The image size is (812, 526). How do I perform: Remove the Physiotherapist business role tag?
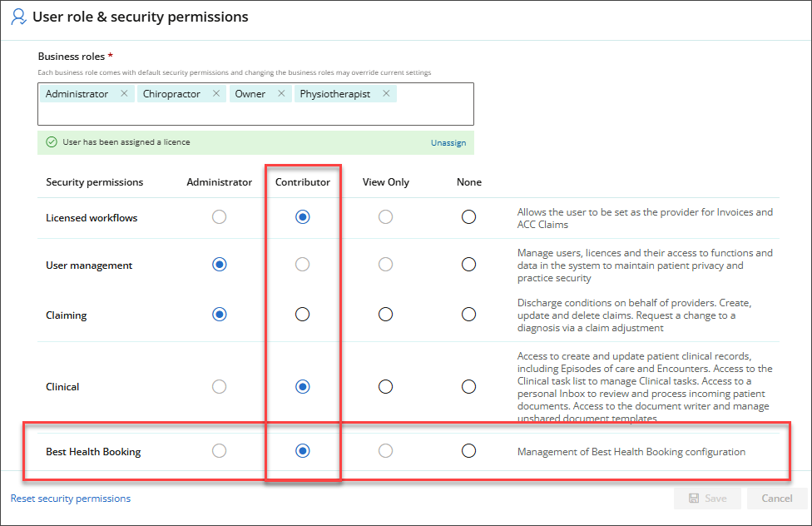386,93
